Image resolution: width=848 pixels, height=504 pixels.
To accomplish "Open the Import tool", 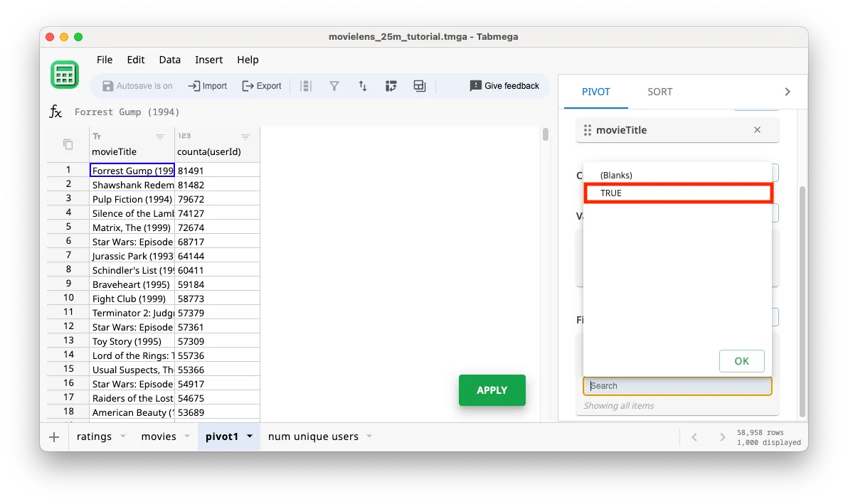I will tap(207, 85).
